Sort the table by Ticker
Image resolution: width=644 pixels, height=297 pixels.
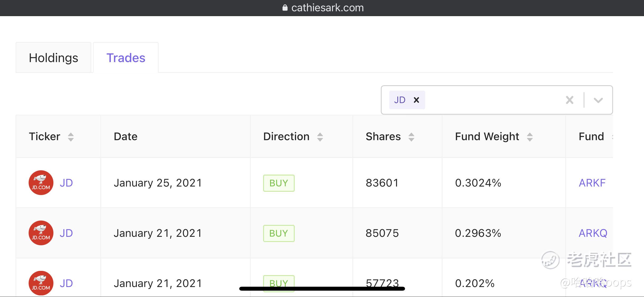point(71,137)
